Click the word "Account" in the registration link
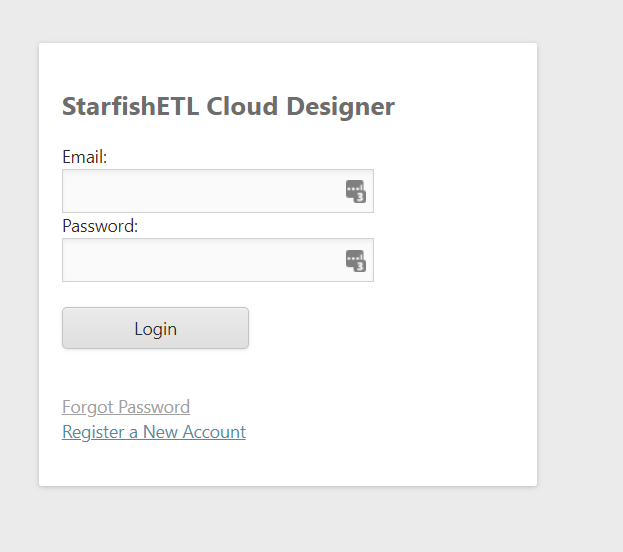 pyautogui.click(x=214, y=432)
